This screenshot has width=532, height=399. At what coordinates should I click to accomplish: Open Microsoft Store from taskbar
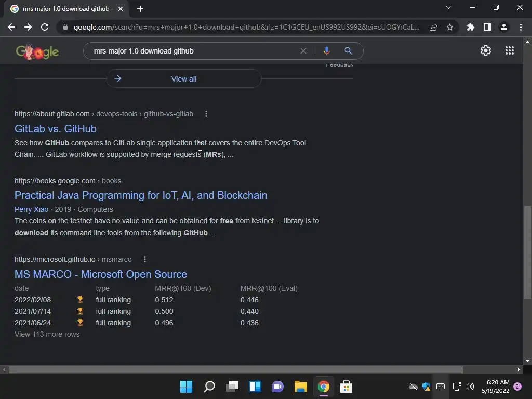[346, 387]
